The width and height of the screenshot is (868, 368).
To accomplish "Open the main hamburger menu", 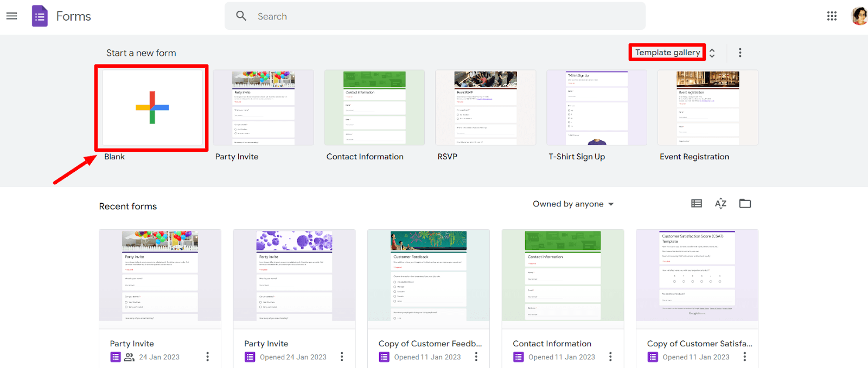I will pyautogui.click(x=11, y=16).
